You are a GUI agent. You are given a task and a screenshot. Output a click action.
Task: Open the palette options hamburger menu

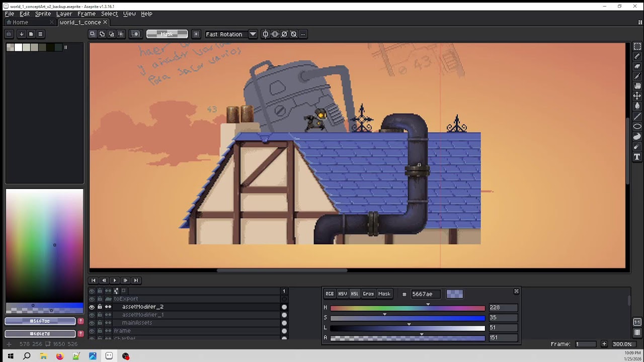click(40, 34)
